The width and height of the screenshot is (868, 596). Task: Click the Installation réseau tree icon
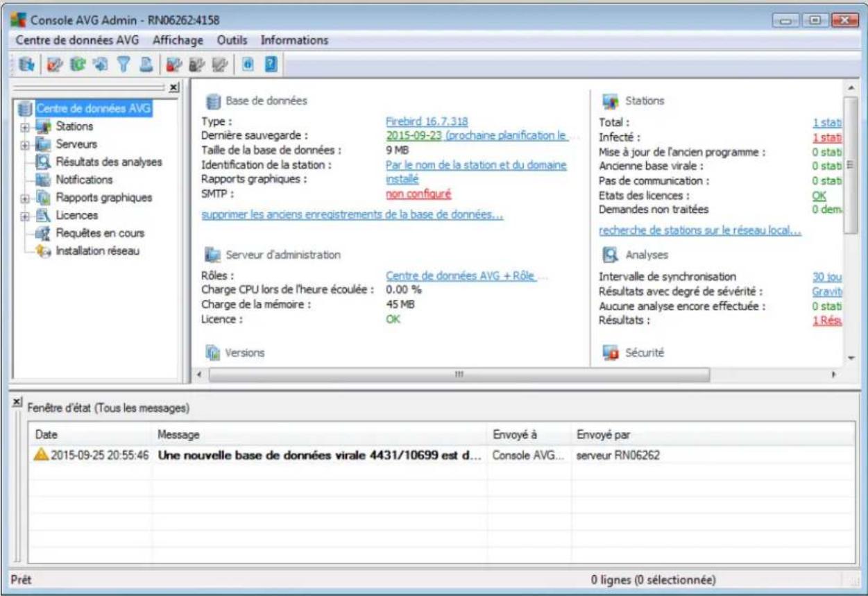43,251
